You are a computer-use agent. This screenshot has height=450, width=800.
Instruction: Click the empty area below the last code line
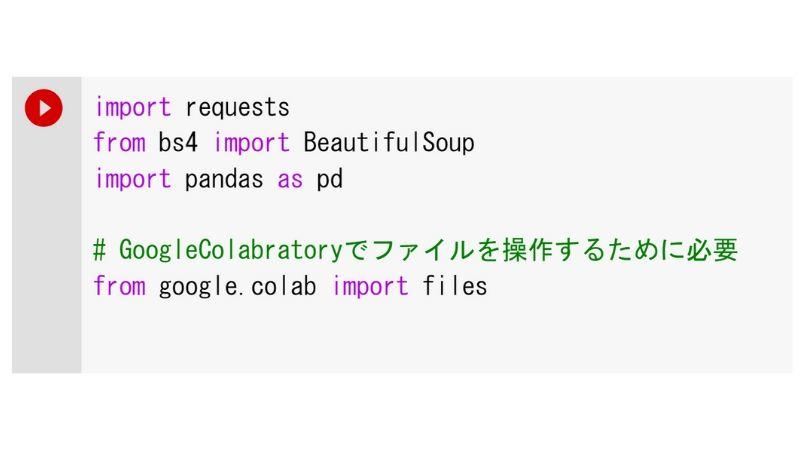pyautogui.click(x=437, y=337)
